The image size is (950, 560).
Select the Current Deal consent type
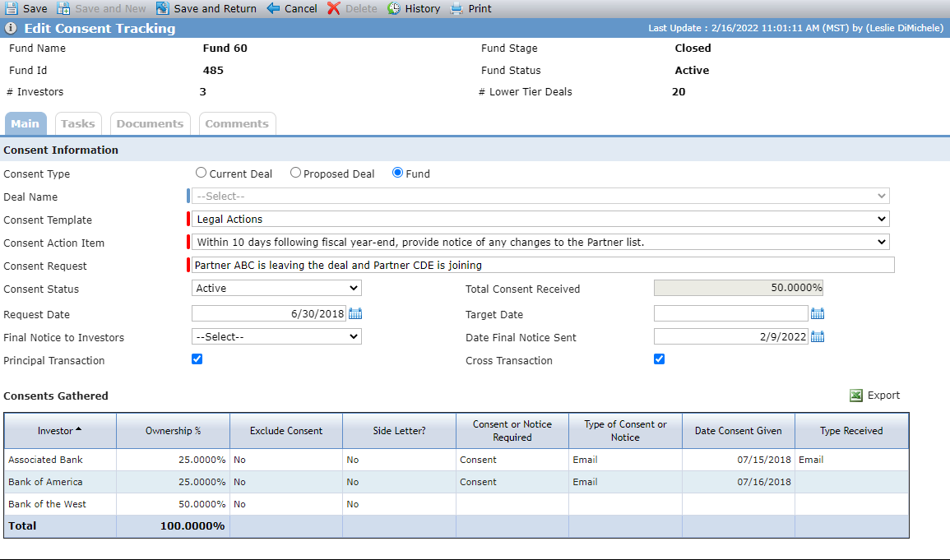click(x=202, y=173)
